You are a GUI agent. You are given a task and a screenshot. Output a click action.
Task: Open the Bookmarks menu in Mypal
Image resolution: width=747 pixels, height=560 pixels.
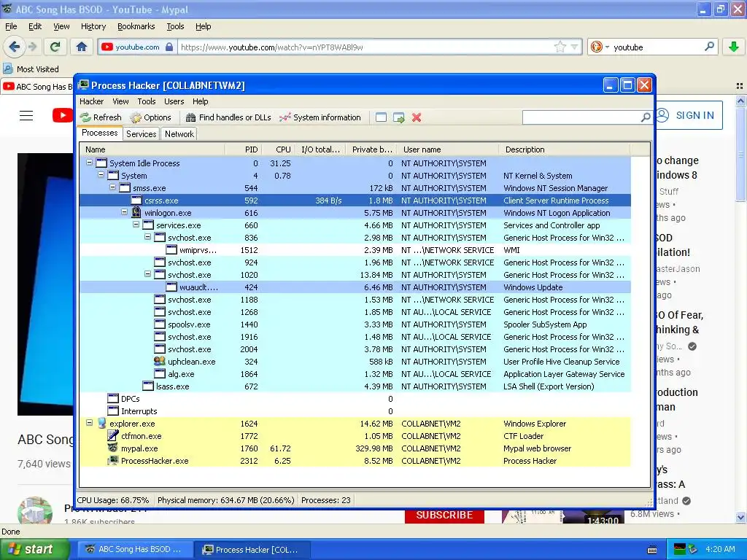coord(136,27)
